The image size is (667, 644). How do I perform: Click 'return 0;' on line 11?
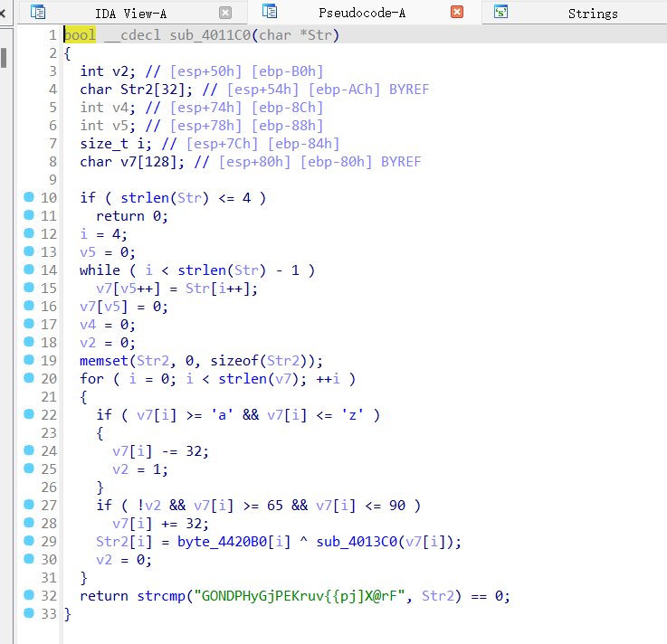(132, 216)
